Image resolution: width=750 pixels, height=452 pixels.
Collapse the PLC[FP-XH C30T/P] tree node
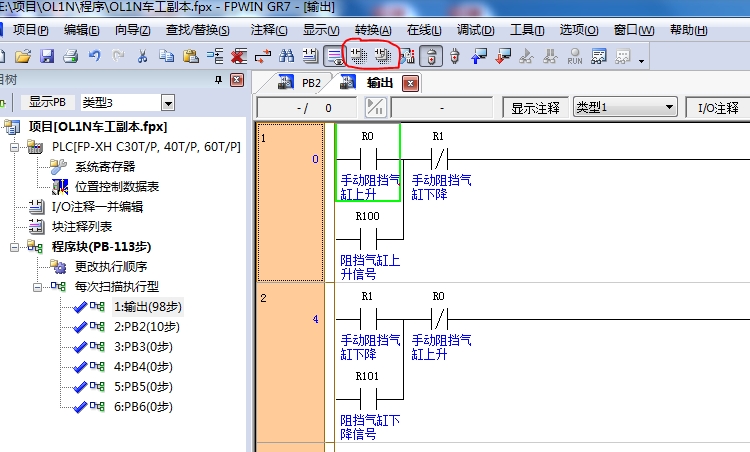(14, 147)
